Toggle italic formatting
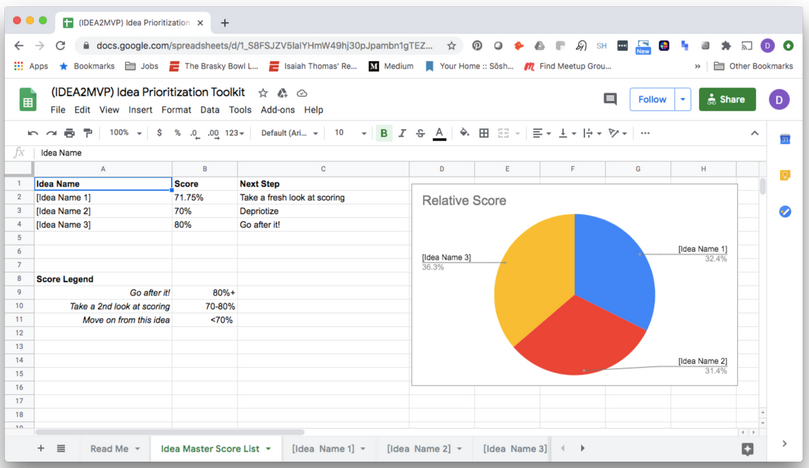Image resolution: width=809 pixels, height=468 pixels. pyautogui.click(x=402, y=133)
